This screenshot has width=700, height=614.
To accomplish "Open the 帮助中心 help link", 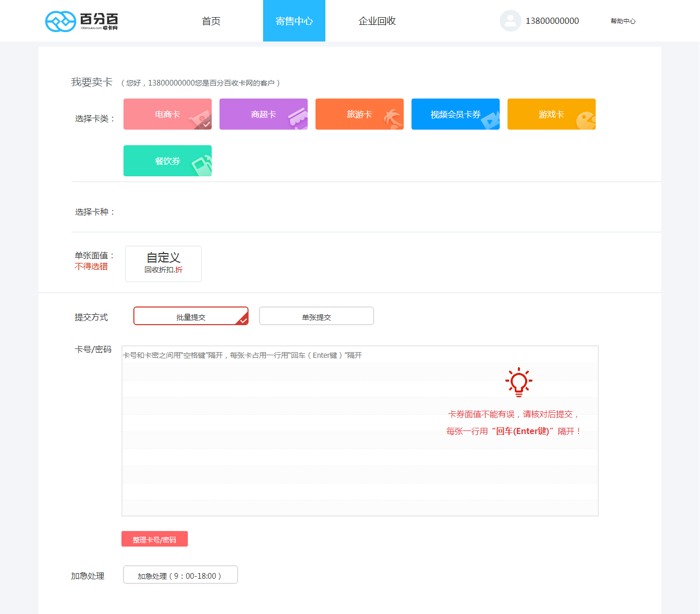I will pos(623,21).
